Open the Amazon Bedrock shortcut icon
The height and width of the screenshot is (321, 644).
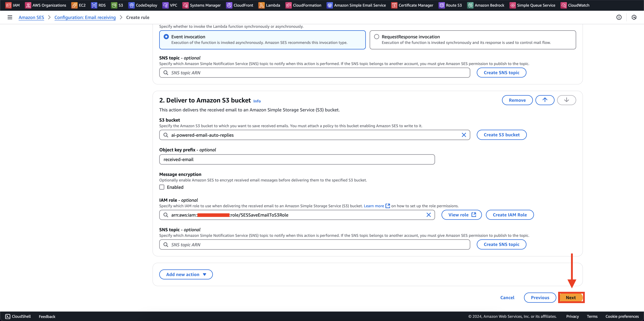(470, 5)
